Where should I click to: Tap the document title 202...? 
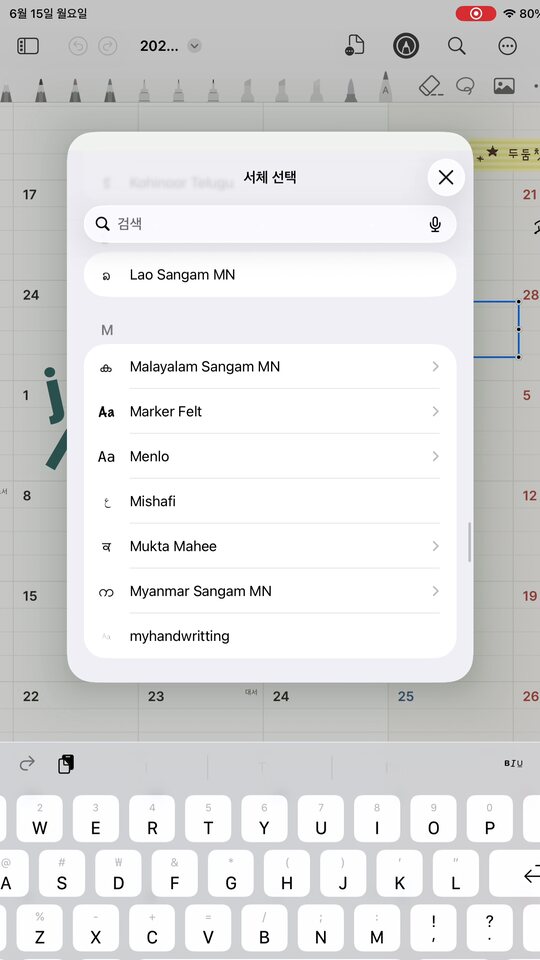click(159, 46)
